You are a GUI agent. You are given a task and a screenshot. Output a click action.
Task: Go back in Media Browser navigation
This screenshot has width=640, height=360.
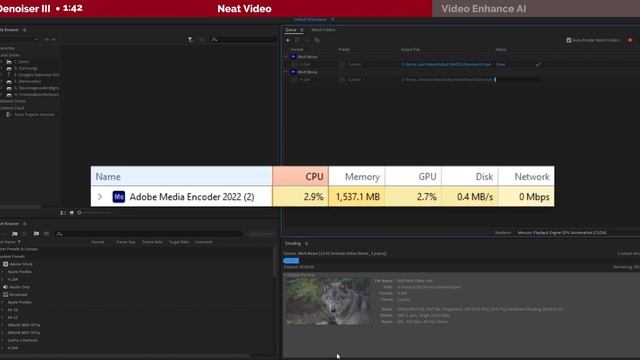(x=47, y=40)
